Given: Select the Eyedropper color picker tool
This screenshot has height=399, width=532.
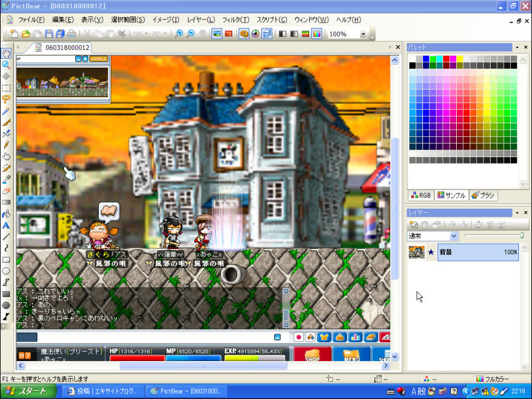Looking at the screenshot, I should pos(6,180).
